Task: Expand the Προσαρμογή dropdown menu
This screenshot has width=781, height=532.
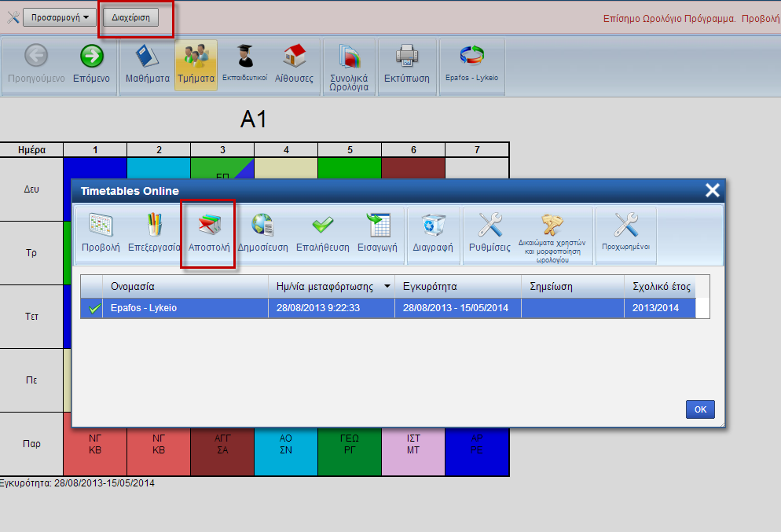Action: [x=59, y=17]
